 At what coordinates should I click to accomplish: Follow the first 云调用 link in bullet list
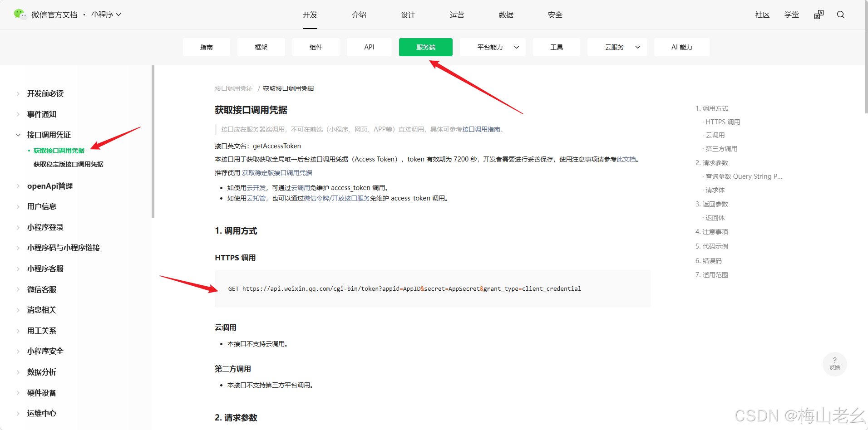(x=301, y=188)
